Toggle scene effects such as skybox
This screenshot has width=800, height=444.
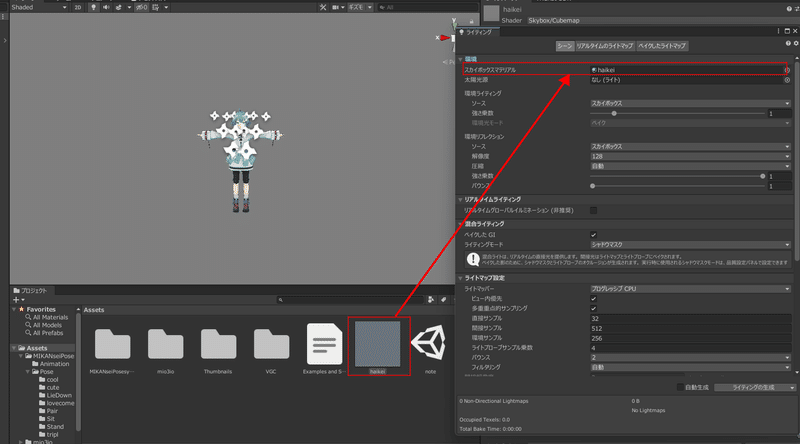[119, 7]
